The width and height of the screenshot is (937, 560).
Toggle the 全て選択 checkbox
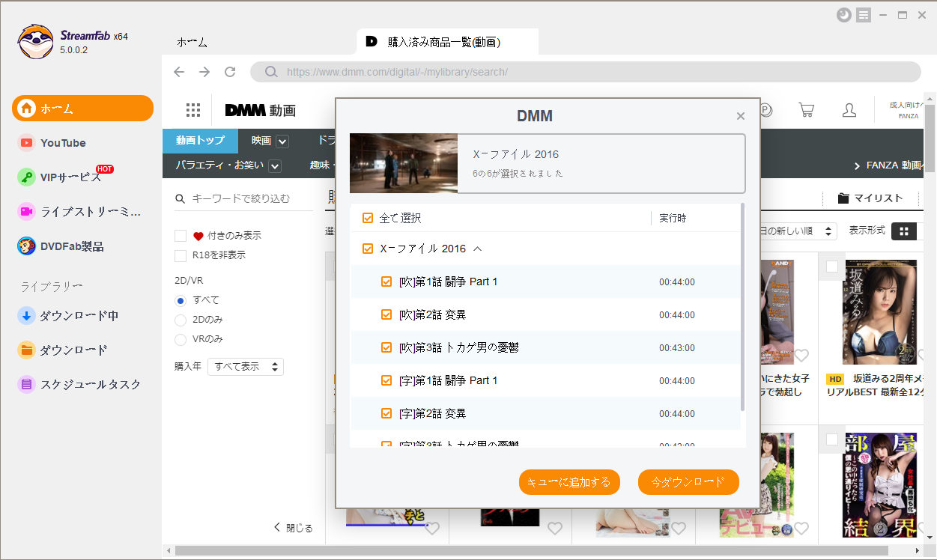point(368,219)
